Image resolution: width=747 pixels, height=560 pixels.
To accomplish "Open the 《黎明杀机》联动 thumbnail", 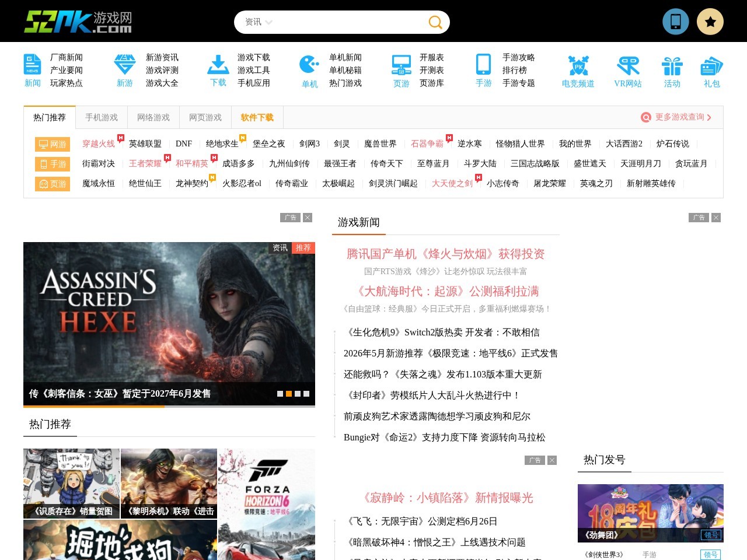I will click(x=169, y=484).
